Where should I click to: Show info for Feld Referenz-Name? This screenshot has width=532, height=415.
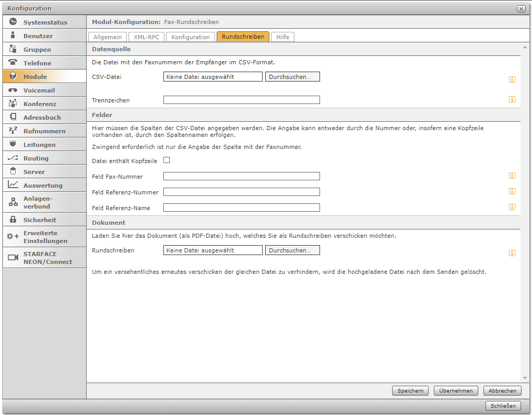[x=512, y=207]
